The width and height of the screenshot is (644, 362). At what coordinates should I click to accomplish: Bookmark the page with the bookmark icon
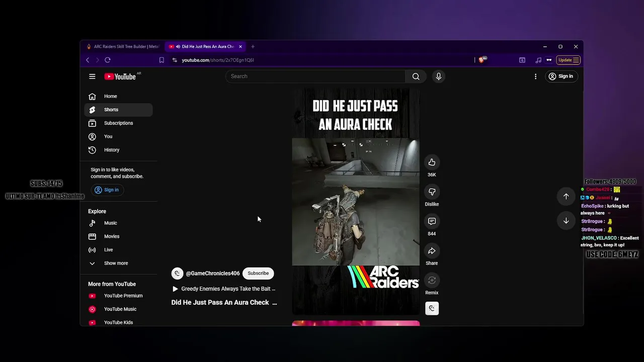click(162, 60)
